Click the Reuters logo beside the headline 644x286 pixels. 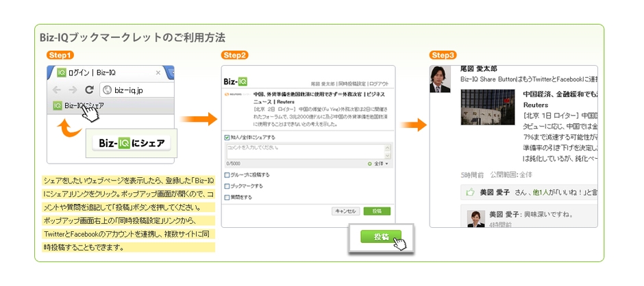click(x=238, y=94)
